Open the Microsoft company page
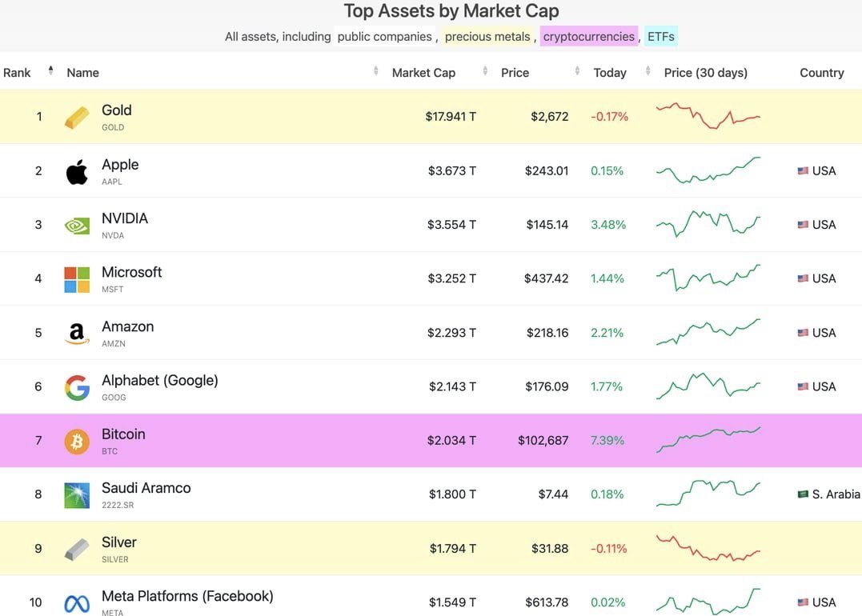The image size is (862, 616). (x=132, y=272)
